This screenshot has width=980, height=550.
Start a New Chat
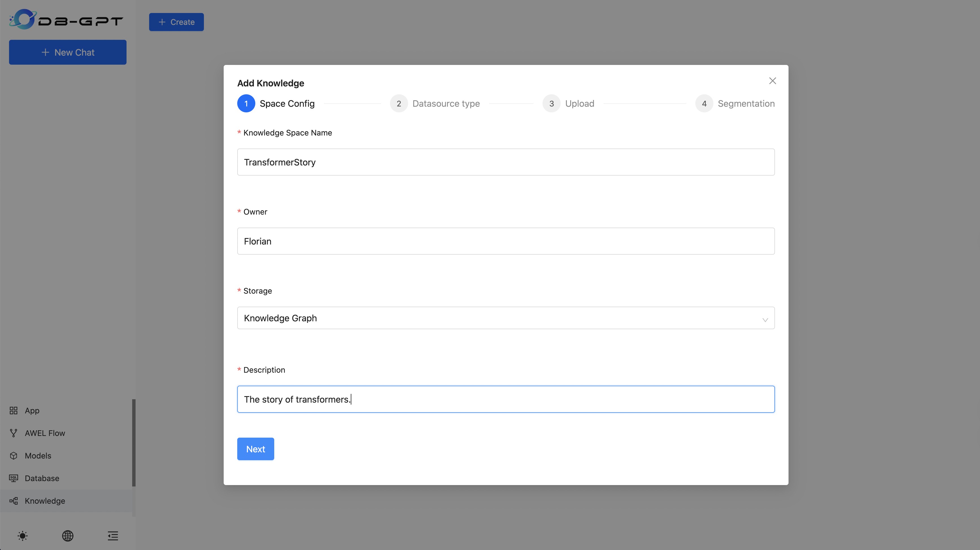pyautogui.click(x=68, y=52)
